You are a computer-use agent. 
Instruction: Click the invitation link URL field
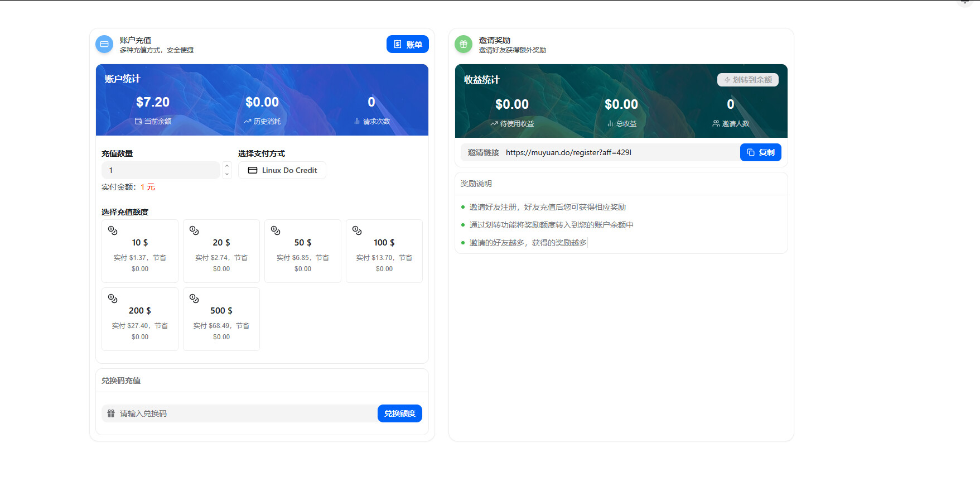coord(600,152)
